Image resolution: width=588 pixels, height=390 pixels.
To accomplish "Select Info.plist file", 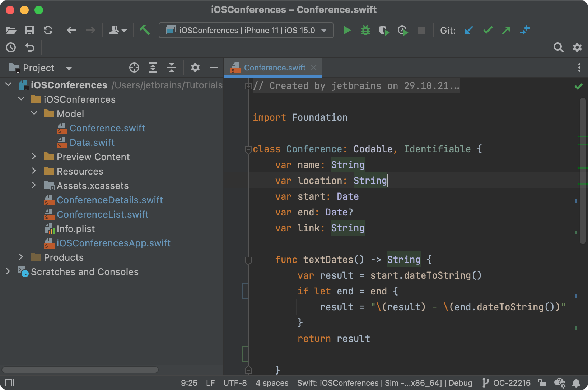I will click(70, 229).
